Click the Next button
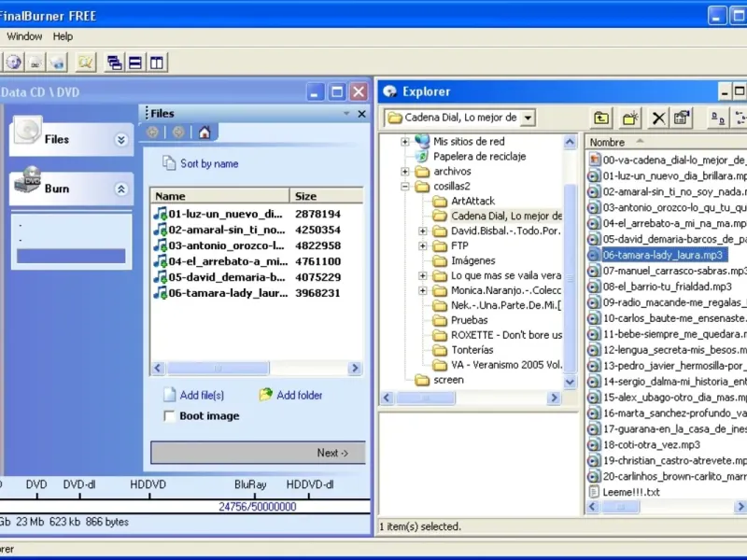The height and width of the screenshot is (560, 747). pyautogui.click(x=259, y=453)
